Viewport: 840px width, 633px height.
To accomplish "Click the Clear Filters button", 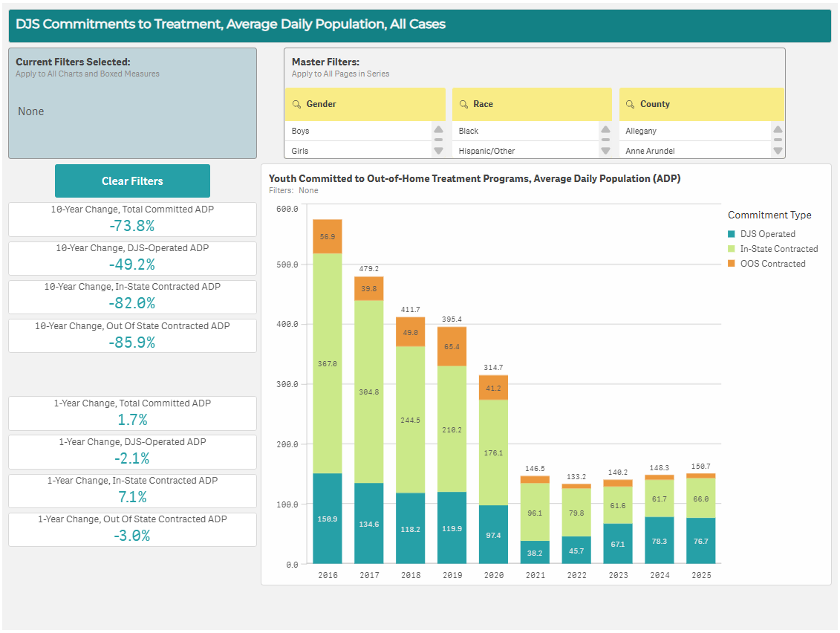I will point(132,181).
